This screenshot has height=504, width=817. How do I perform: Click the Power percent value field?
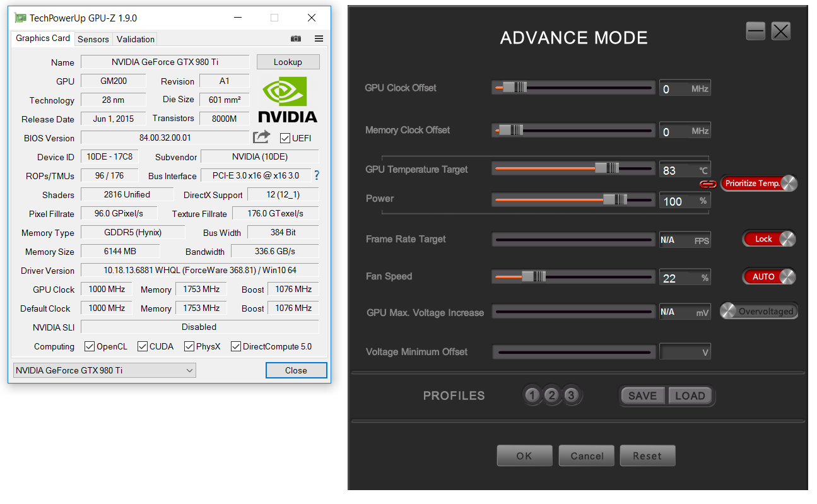point(685,201)
